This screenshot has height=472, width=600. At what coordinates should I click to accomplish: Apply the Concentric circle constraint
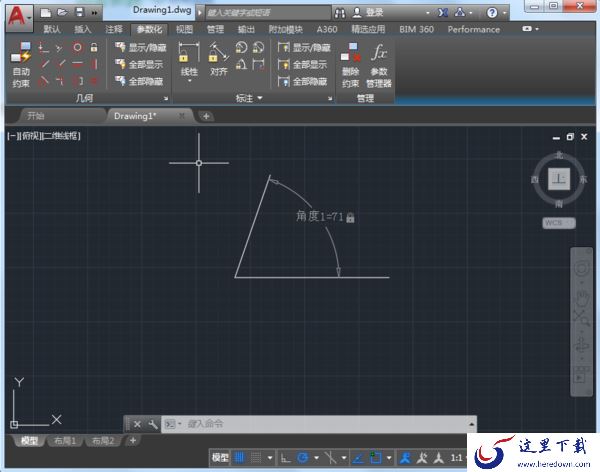(77, 47)
